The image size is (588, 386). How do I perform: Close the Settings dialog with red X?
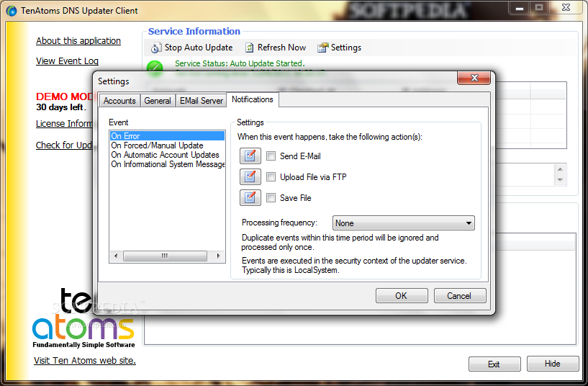coord(474,78)
